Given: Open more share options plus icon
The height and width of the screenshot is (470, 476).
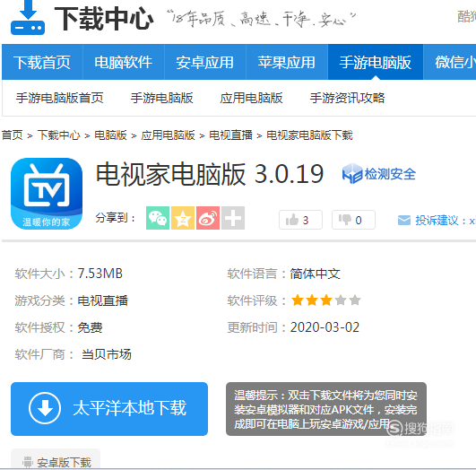Looking at the screenshot, I should coord(233,218).
